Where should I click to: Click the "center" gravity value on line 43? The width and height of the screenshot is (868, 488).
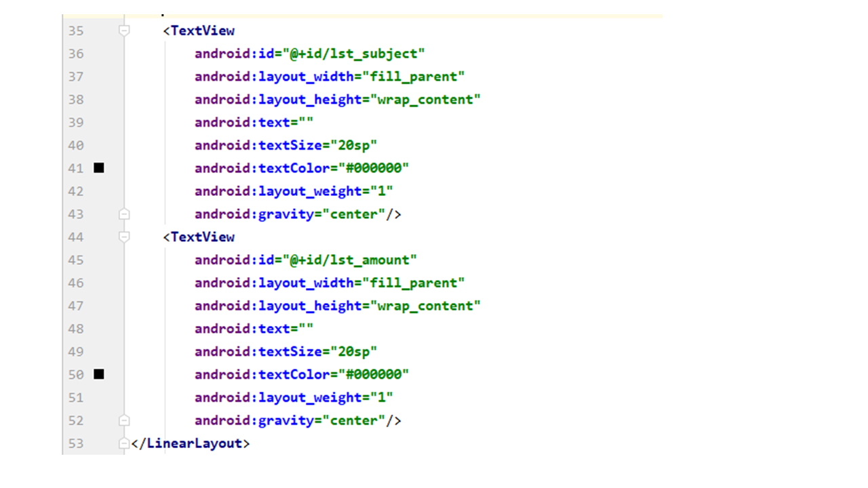353,214
